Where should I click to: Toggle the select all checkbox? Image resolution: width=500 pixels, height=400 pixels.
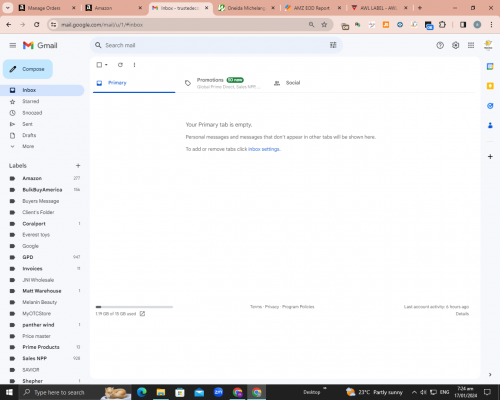click(99, 65)
